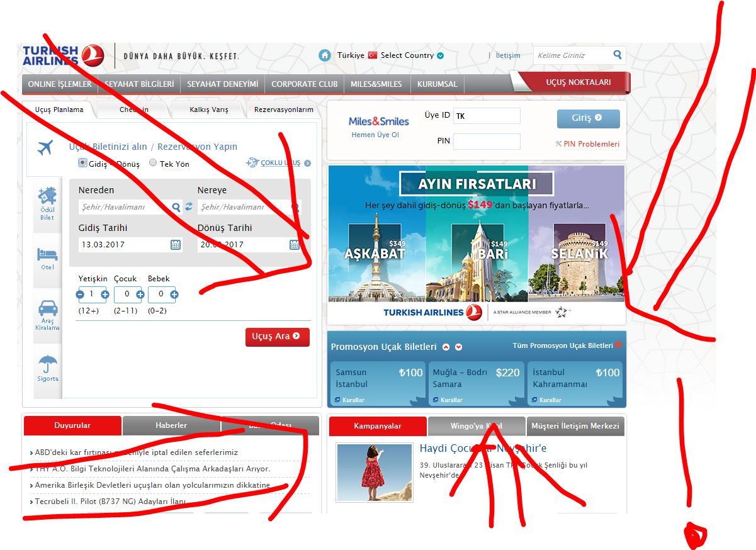Focus the PIN input field
Image resolution: width=756 pixels, height=550 pixels.
[487, 141]
